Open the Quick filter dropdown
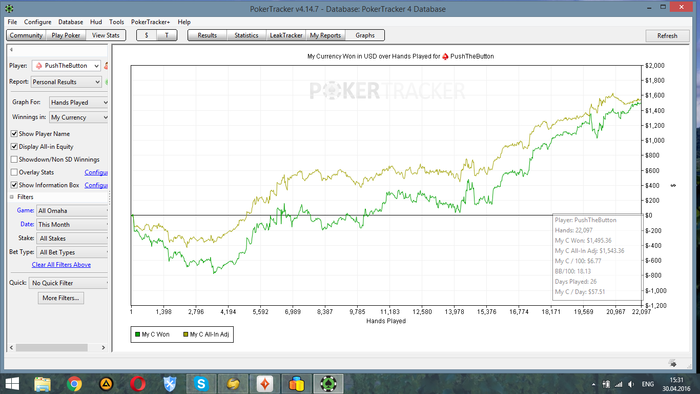700x394 pixels. 68,283
